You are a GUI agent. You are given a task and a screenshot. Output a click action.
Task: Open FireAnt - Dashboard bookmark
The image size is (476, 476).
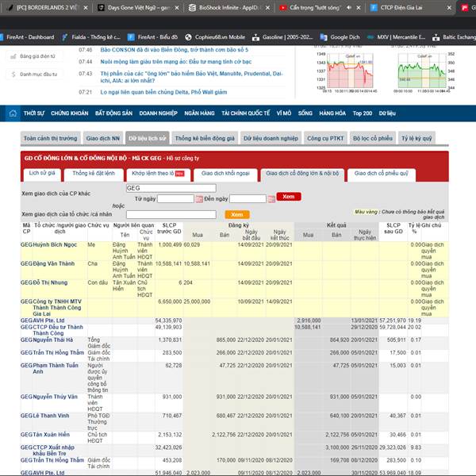pyautogui.click(x=27, y=37)
